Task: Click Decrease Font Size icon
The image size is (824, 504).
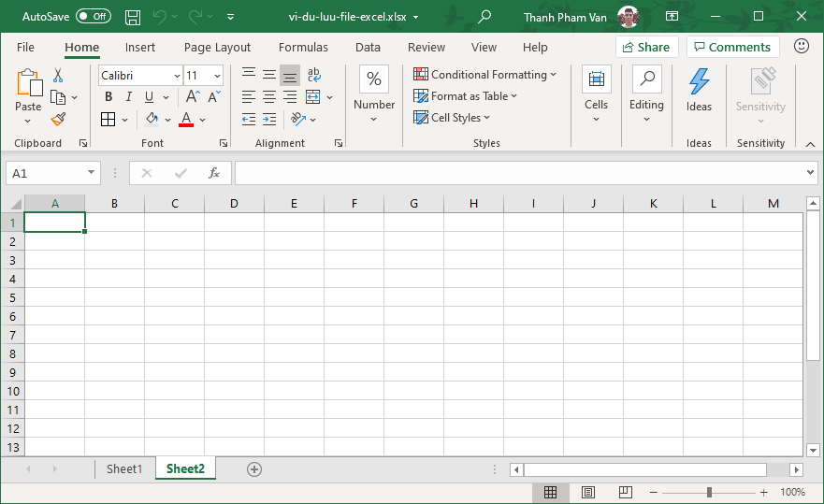Action: coord(214,96)
